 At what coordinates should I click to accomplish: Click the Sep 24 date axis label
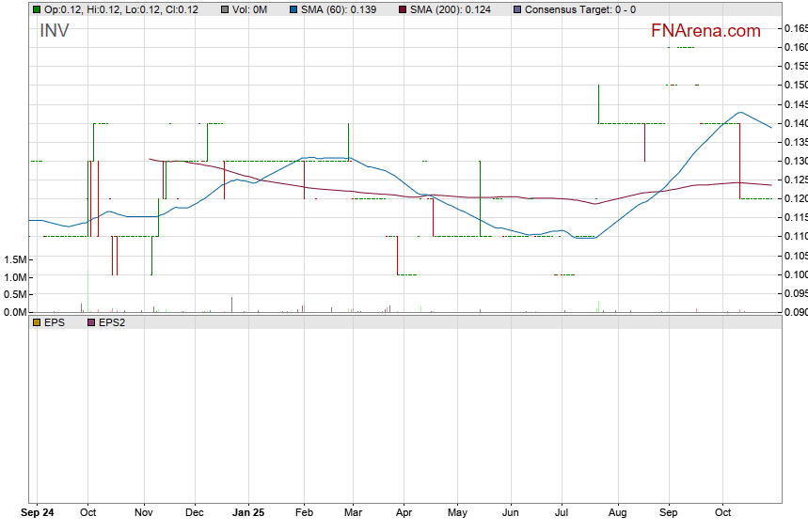click(x=38, y=513)
